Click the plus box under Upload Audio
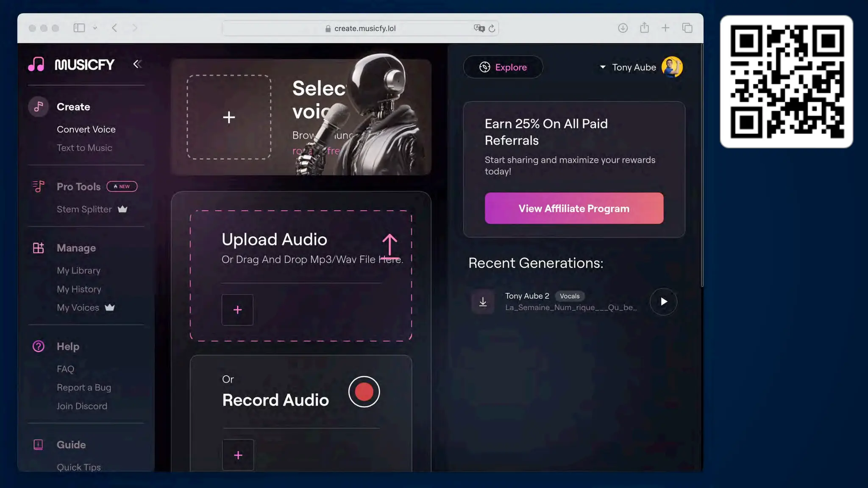The height and width of the screenshot is (488, 868). click(237, 310)
